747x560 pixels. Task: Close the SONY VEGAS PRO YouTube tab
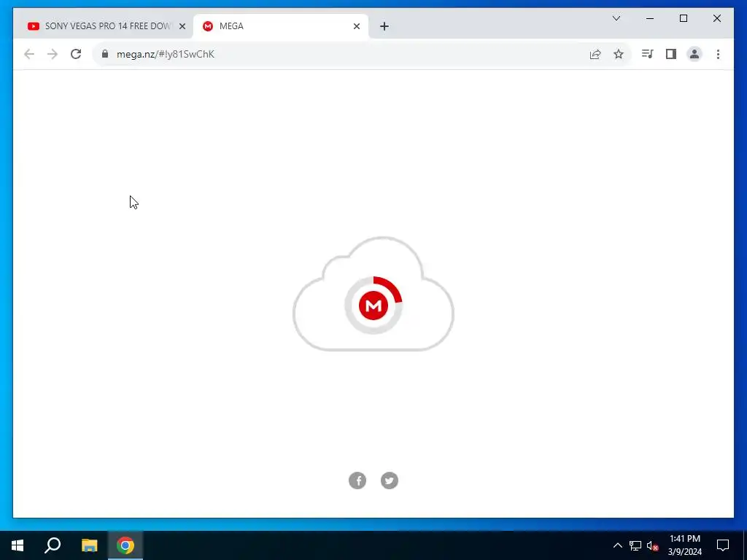(182, 26)
